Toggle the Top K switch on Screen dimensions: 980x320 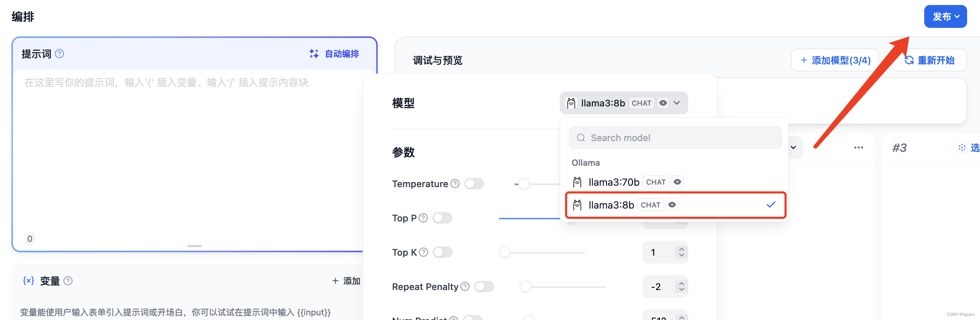tap(442, 252)
